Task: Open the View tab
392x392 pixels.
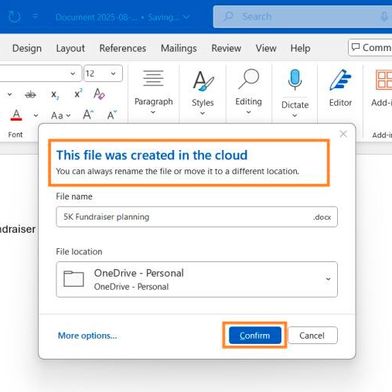Action: pyautogui.click(x=266, y=48)
